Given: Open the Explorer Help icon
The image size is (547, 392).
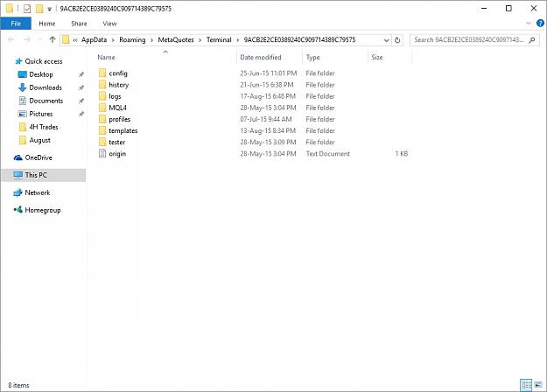Looking at the screenshot, I should click(540, 24).
